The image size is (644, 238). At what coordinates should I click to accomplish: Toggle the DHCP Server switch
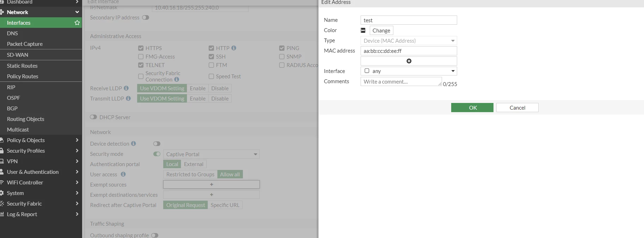93,117
